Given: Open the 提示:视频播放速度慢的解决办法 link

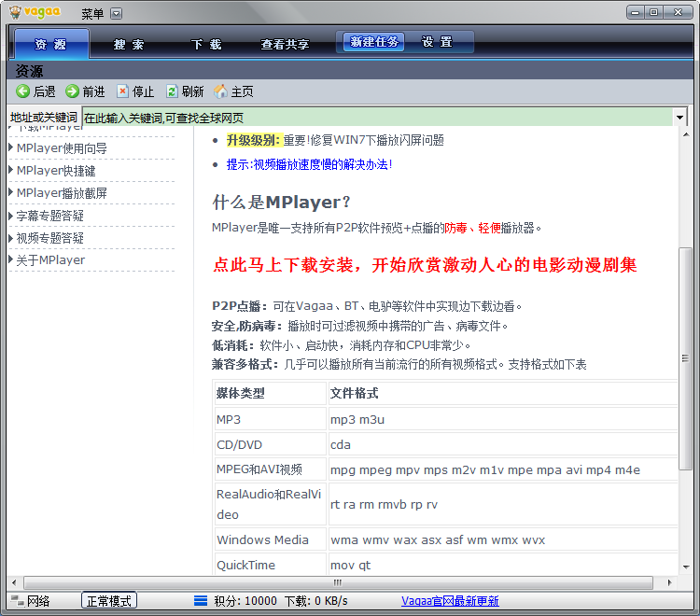Looking at the screenshot, I should click(x=309, y=164).
